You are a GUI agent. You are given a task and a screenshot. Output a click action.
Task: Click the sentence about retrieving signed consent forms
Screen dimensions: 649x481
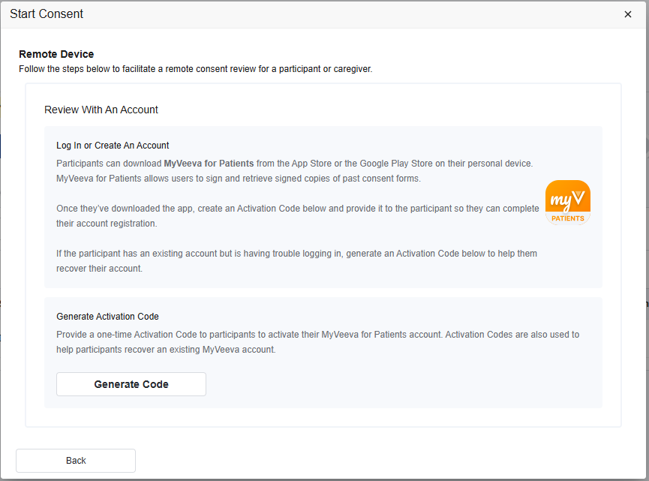(238, 178)
